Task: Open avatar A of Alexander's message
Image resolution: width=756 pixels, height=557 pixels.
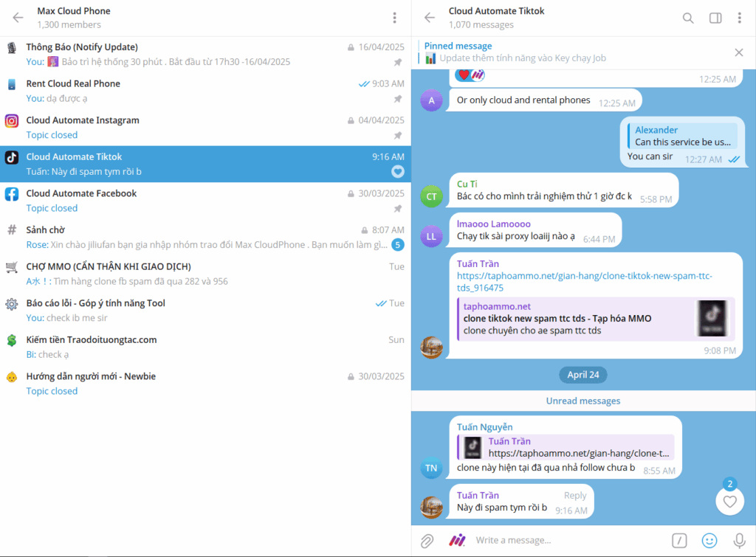Action: [x=431, y=100]
